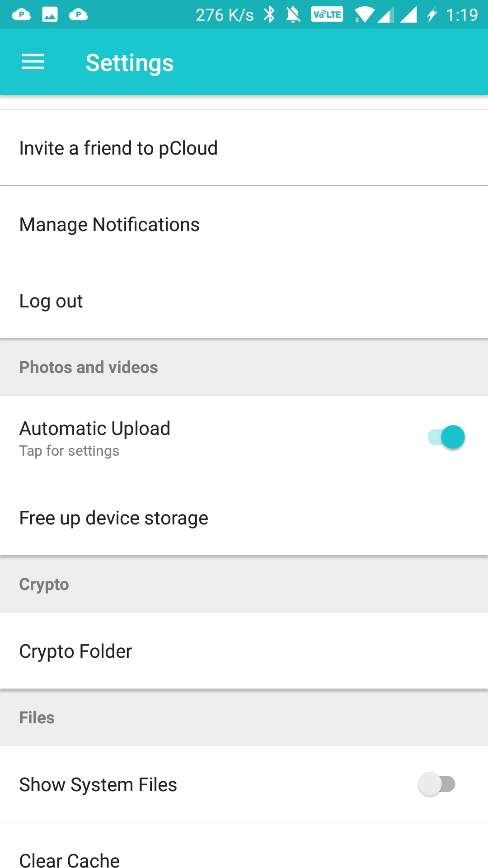Tap the Photos and videos section header
Screen dimensions: 488x868
click(x=89, y=368)
